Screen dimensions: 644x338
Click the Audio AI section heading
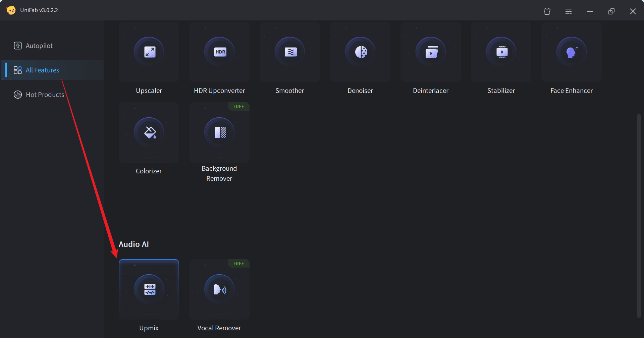coord(134,244)
